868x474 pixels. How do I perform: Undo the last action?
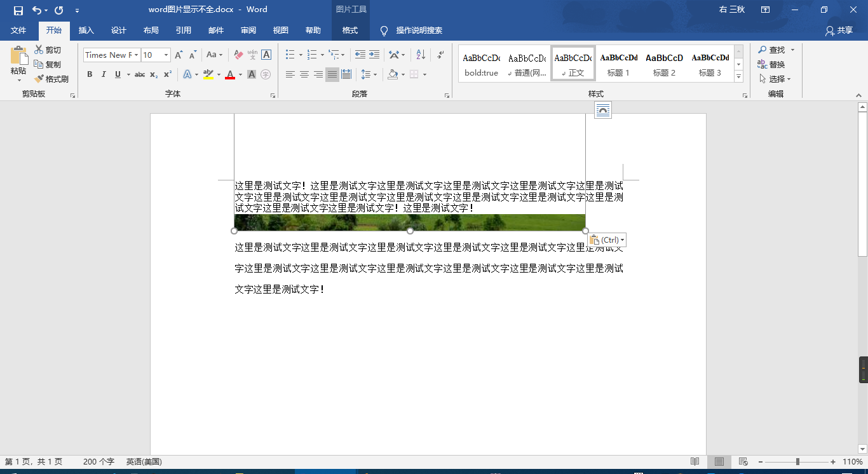(x=37, y=10)
